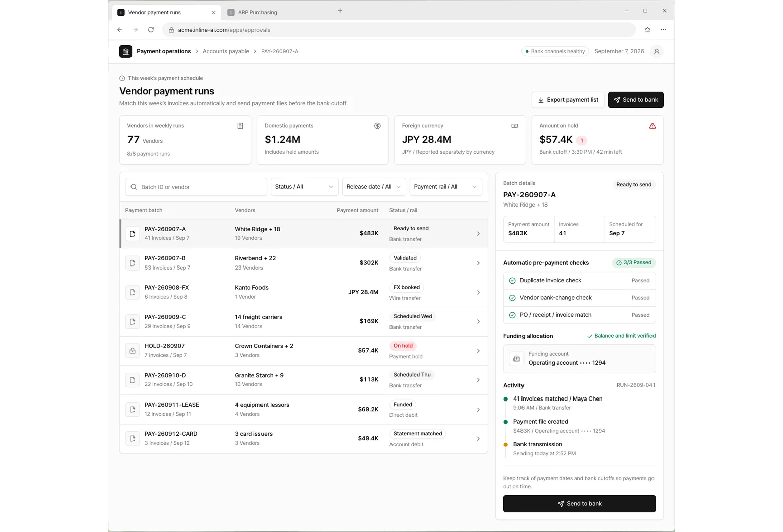Focus the Batch ID or vendor search field
The image size is (783, 532).
(196, 187)
